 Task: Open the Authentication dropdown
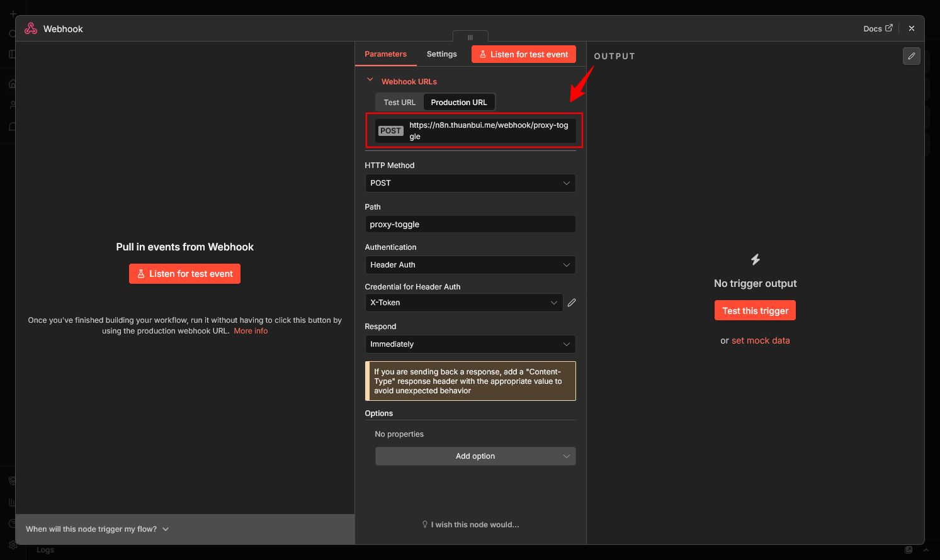point(470,265)
